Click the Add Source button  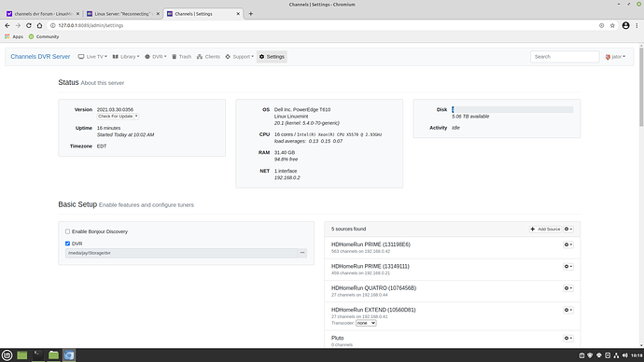545,229
